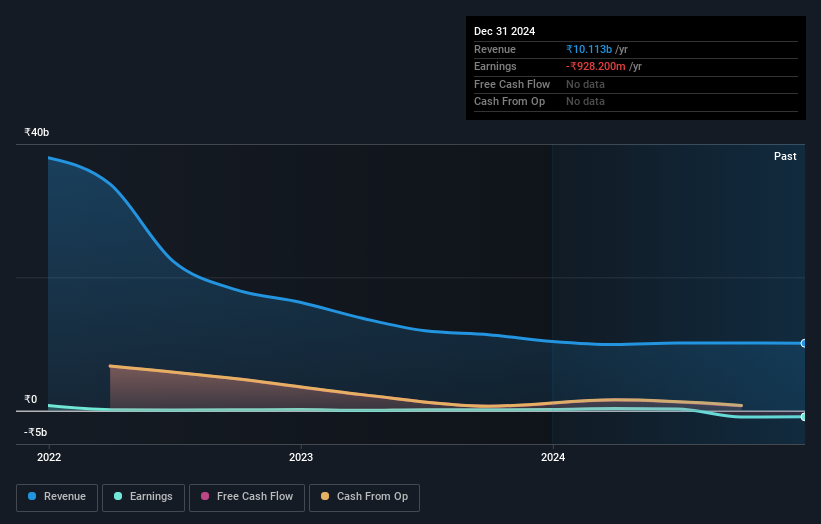The height and width of the screenshot is (524, 821).
Task: Click the Free Cash Flow tooltip row label
Action: click(x=512, y=84)
